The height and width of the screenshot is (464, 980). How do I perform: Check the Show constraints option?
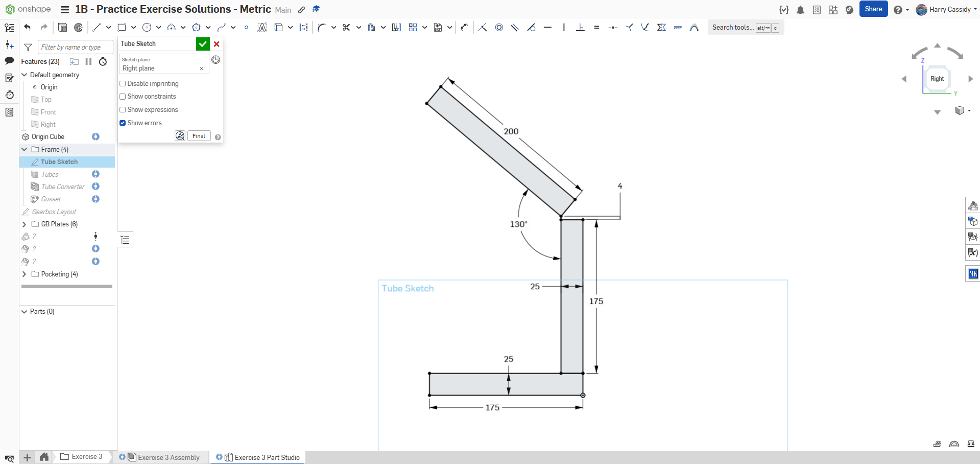click(123, 97)
